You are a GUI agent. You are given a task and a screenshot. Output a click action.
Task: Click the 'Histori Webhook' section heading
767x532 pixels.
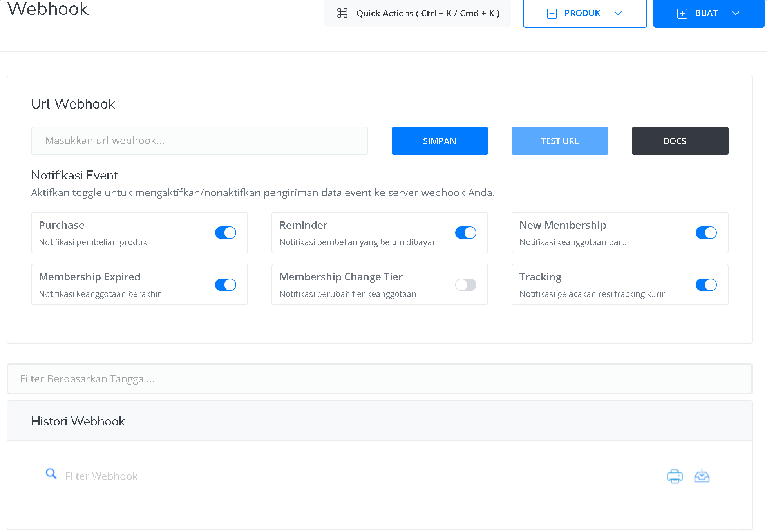point(78,421)
